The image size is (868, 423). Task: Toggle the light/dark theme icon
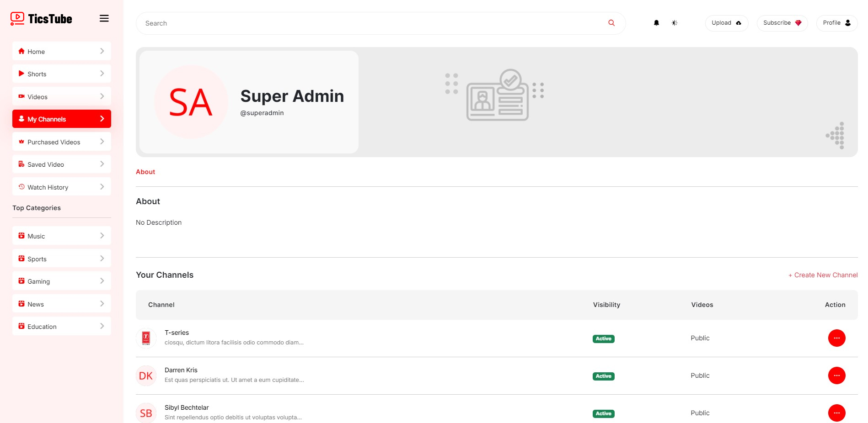(x=675, y=23)
